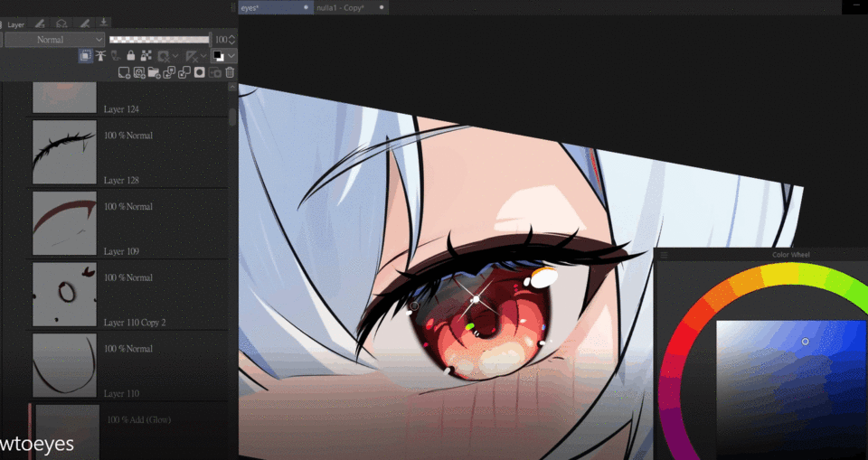Click the Create Layer Mask icon
Viewport: 868px width, 460px height.
[x=199, y=72]
